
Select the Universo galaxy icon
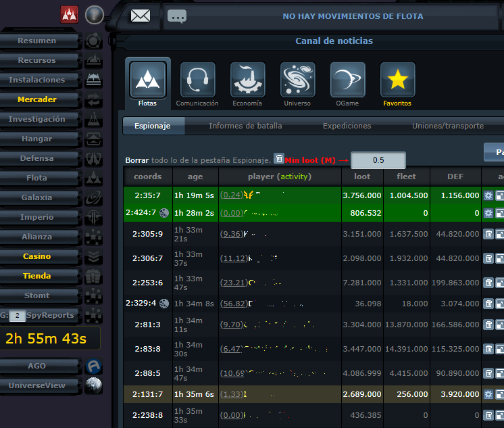click(297, 80)
